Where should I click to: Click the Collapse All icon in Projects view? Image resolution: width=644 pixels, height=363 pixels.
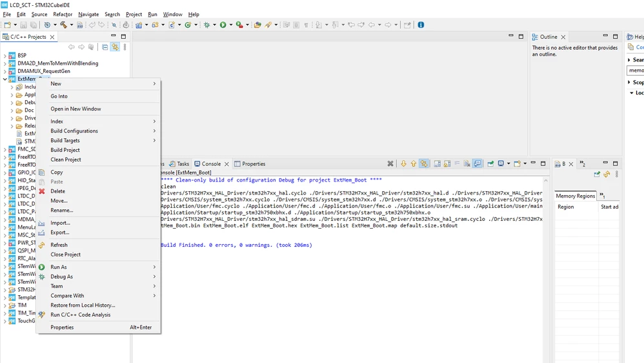[105, 47]
